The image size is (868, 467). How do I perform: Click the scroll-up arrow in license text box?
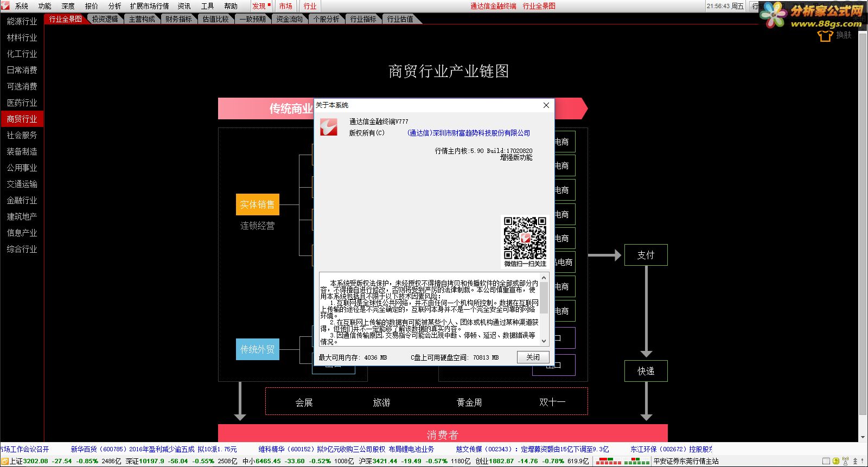(x=544, y=278)
